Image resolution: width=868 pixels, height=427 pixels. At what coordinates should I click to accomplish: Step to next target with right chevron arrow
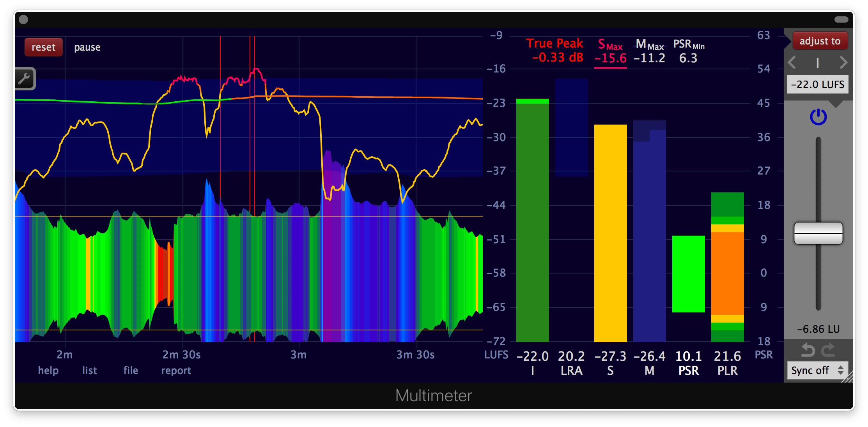pos(843,62)
